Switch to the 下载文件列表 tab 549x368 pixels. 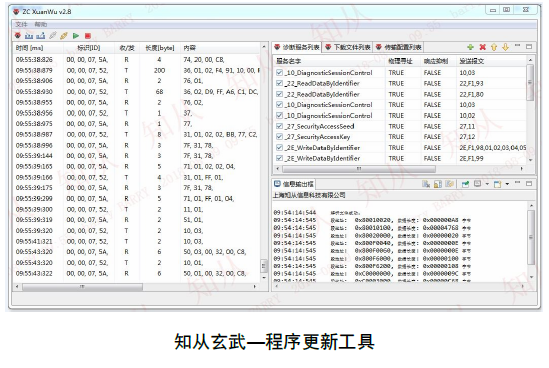348,47
